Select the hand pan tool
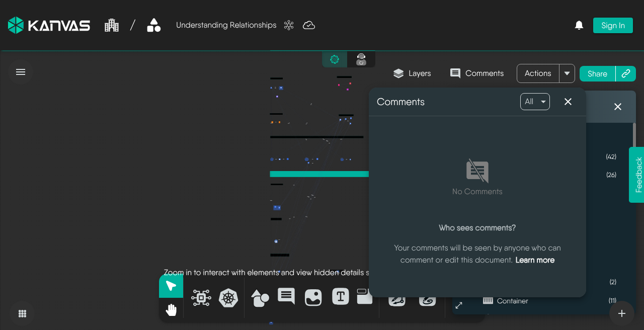This screenshot has height=330, width=644. [171, 310]
